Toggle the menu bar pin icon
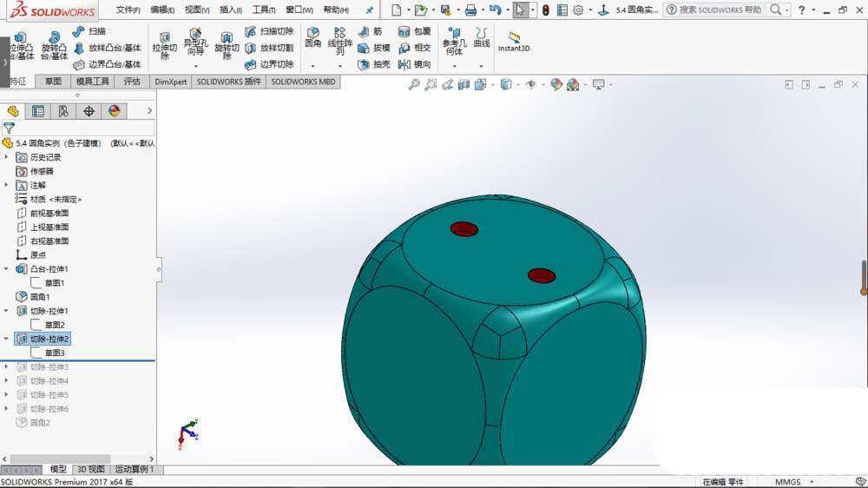868x488 pixels. coord(370,10)
